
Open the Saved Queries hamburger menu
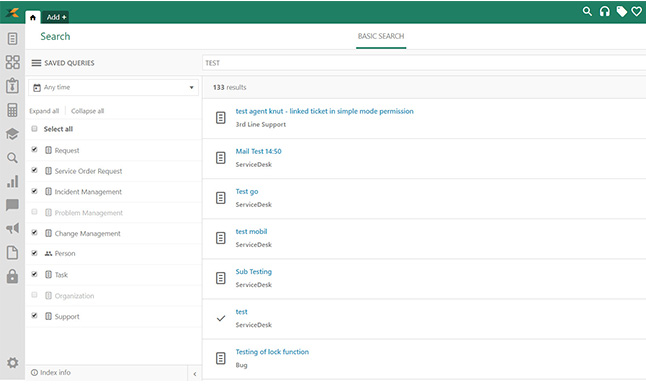click(36, 63)
